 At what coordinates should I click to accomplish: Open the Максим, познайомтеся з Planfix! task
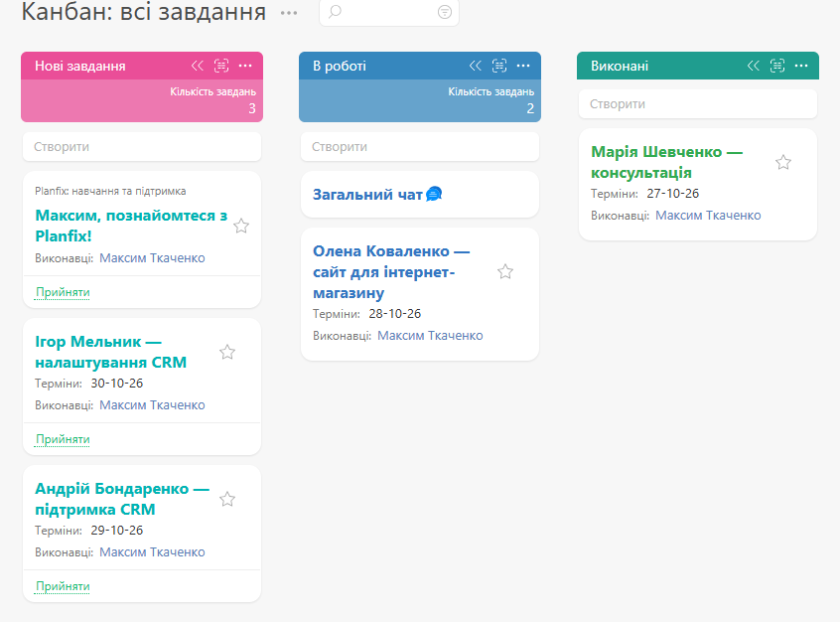pyautogui.click(x=131, y=226)
